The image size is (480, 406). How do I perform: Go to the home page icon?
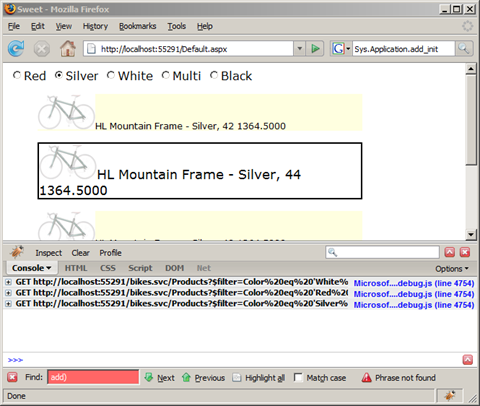click(x=68, y=49)
